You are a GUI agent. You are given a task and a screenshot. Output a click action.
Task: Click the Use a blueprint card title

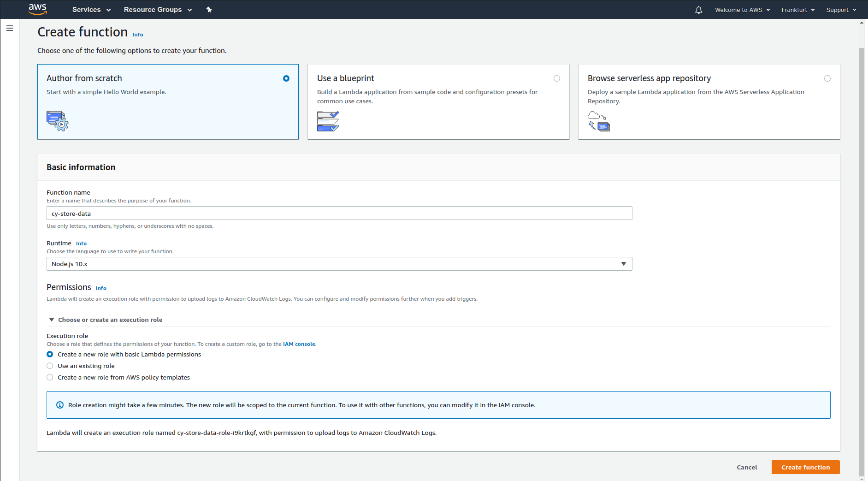point(345,78)
